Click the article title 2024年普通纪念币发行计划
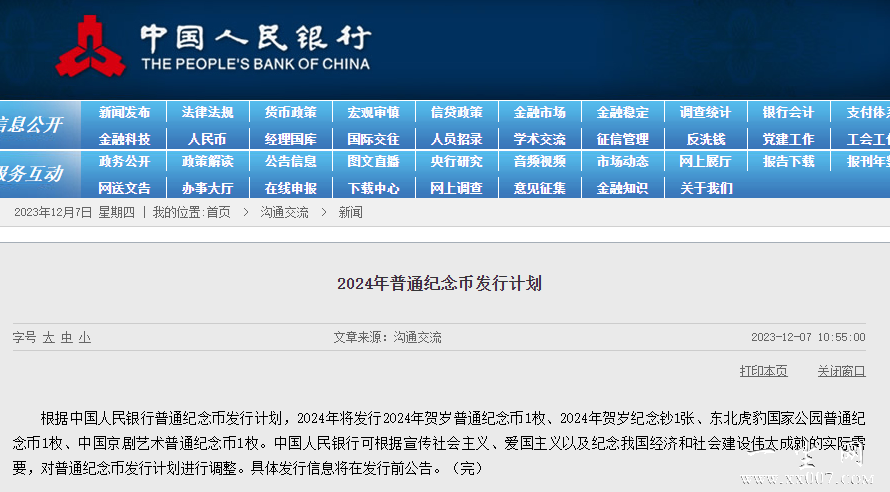890x492 pixels. coord(439,283)
